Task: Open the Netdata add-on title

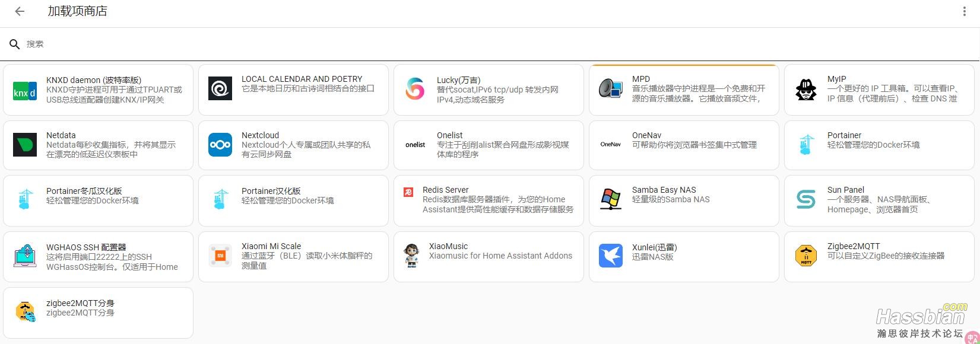Action: click(x=61, y=135)
